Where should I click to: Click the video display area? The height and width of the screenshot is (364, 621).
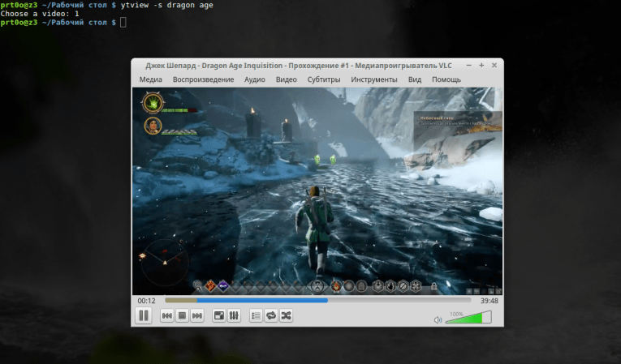click(317, 191)
